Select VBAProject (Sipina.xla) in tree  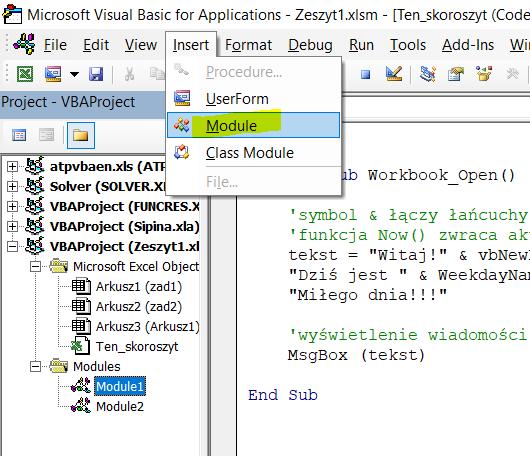tap(124, 226)
